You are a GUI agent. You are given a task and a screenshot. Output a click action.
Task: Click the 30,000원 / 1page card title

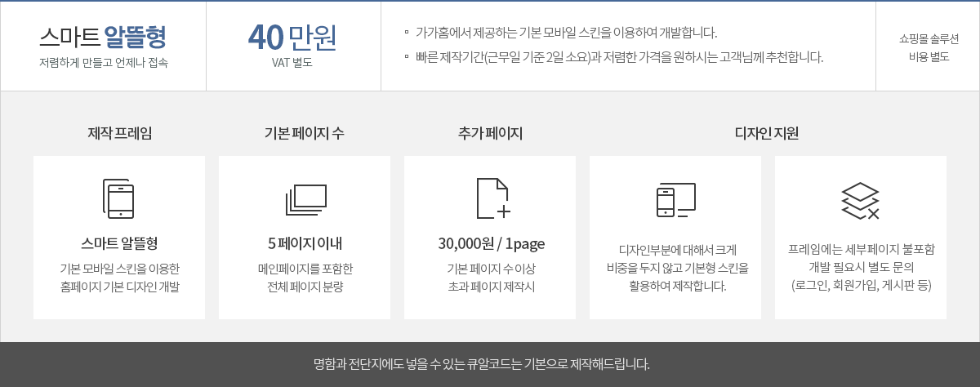tap(491, 243)
